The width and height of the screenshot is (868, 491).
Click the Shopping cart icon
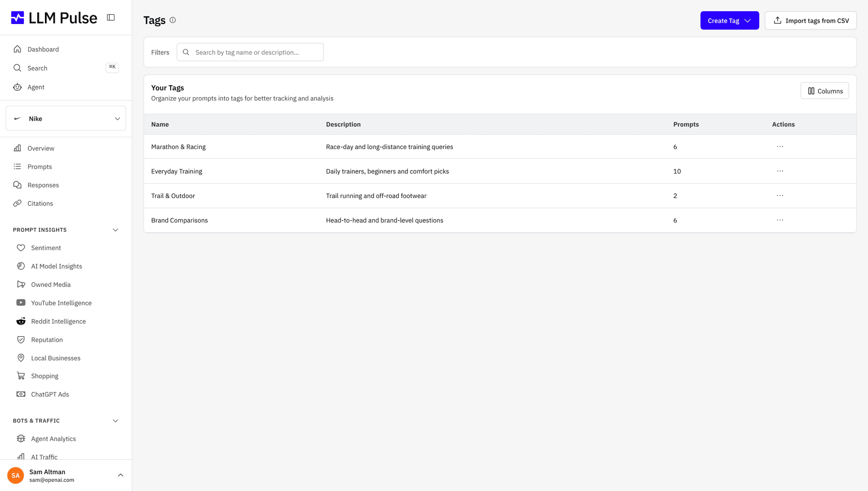tap(21, 376)
